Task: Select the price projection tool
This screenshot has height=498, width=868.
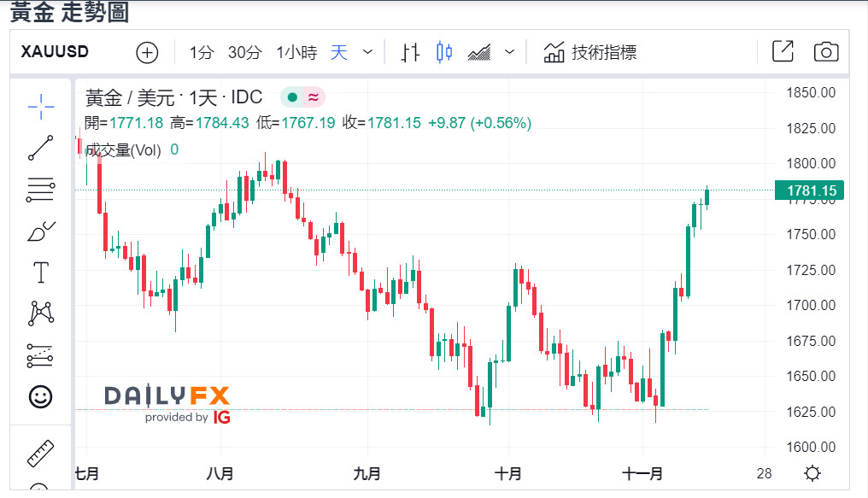Action: [41, 355]
